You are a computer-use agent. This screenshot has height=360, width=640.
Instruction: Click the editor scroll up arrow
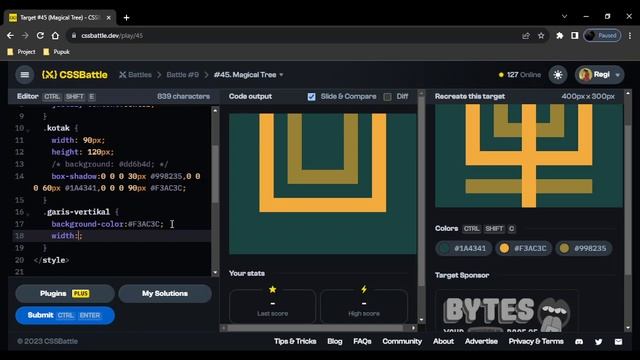(x=215, y=110)
